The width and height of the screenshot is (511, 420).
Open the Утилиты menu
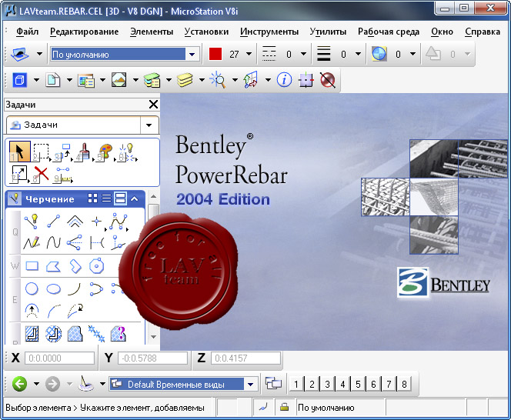point(328,32)
